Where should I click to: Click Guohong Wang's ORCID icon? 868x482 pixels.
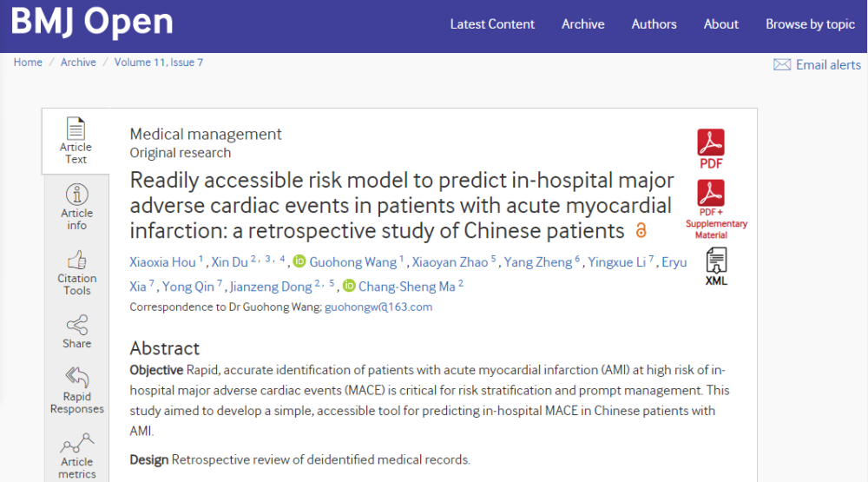[x=299, y=261]
